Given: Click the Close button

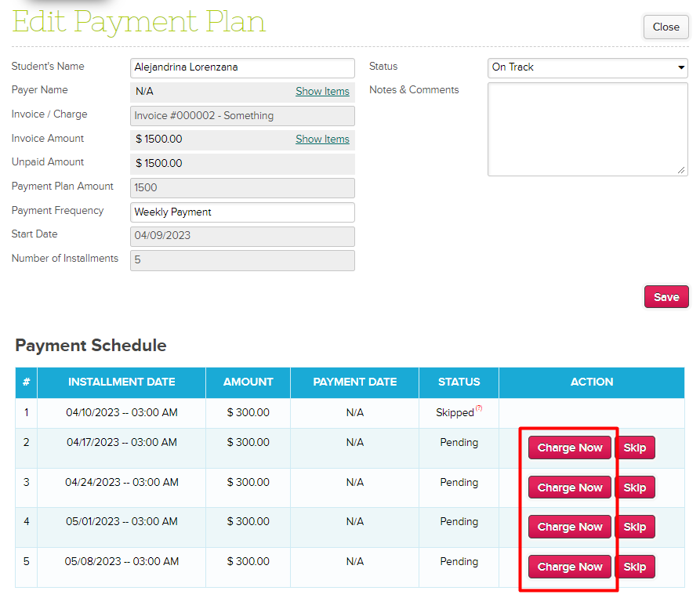Looking at the screenshot, I should [666, 27].
